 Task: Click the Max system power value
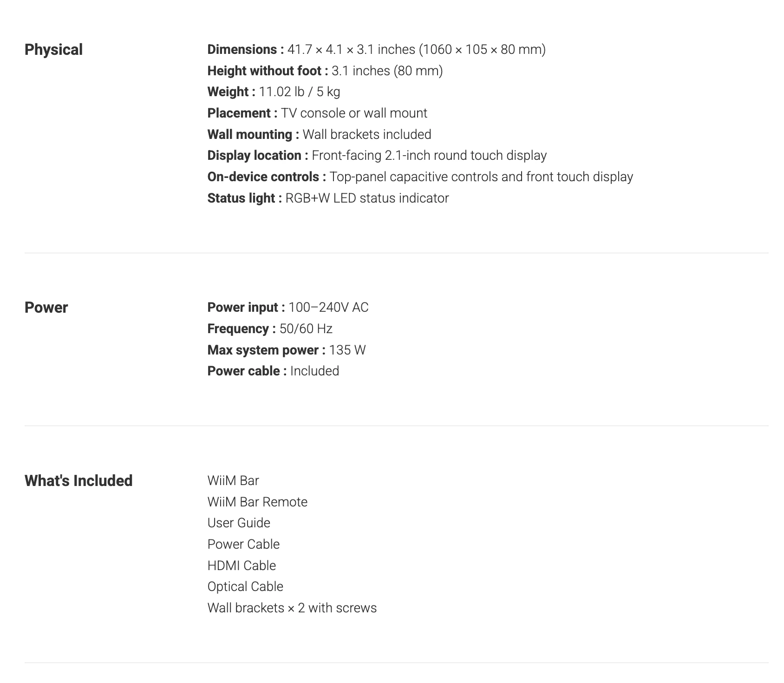[x=347, y=350]
